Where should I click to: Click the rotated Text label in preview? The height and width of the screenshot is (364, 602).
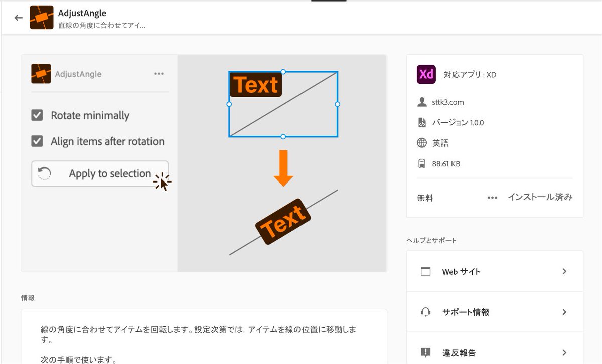(283, 222)
